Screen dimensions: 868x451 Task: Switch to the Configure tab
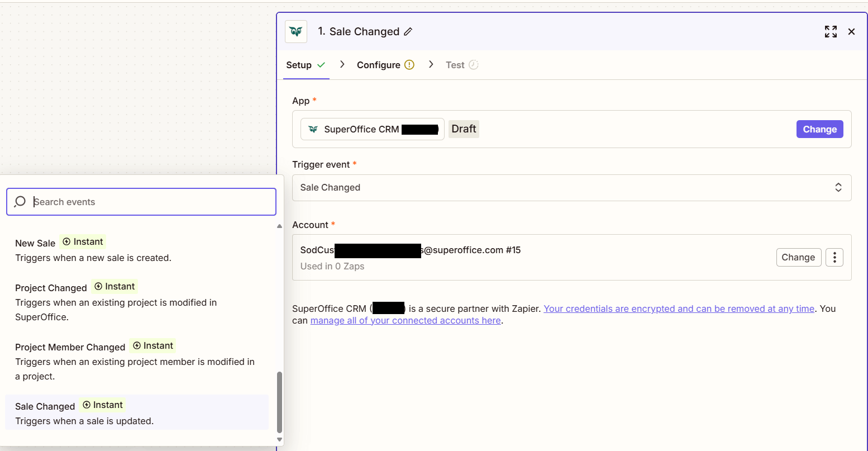[385, 65]
